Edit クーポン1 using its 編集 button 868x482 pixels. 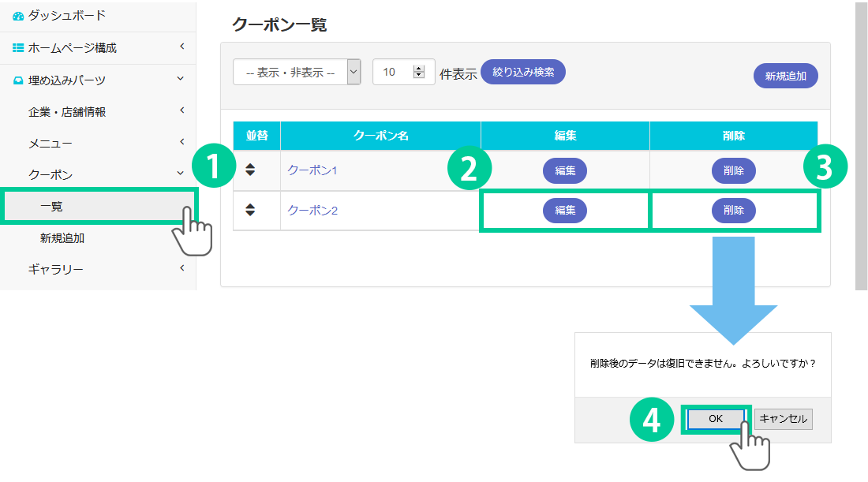[x=564, y=170]
